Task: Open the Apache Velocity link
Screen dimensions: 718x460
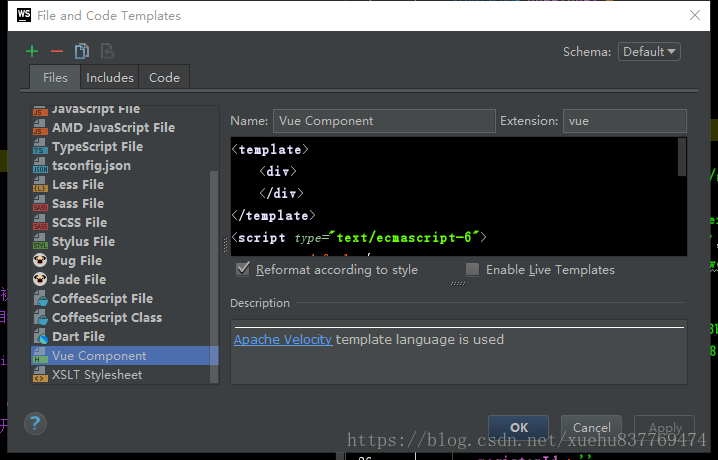Action: pos(283,340)
